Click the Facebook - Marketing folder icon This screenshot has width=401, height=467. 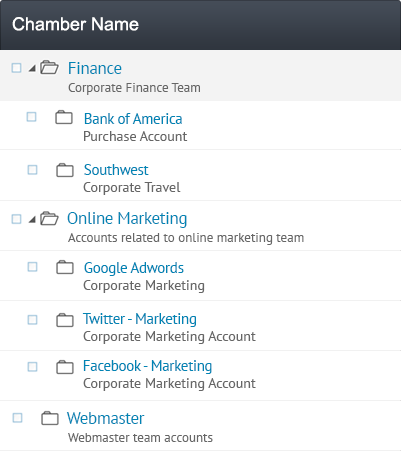65,367
